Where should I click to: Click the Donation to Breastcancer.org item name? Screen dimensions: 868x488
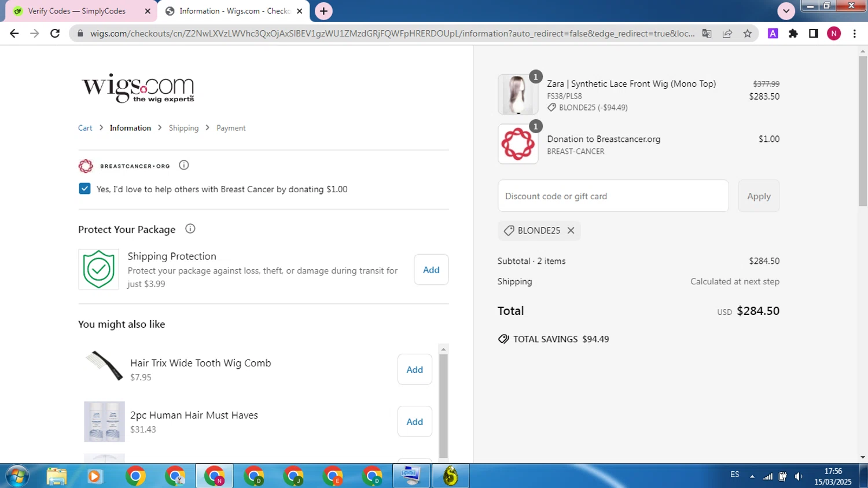pos(604,139)
